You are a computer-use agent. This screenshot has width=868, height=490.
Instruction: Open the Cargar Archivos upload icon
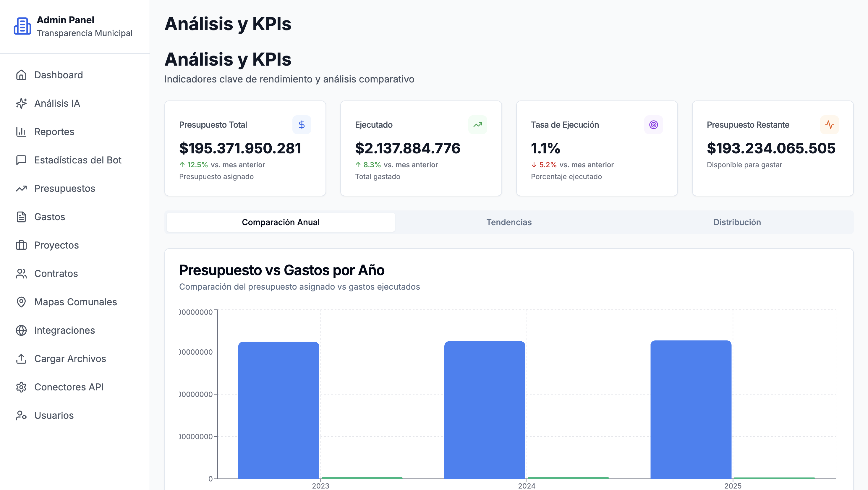tap(21, 359)
